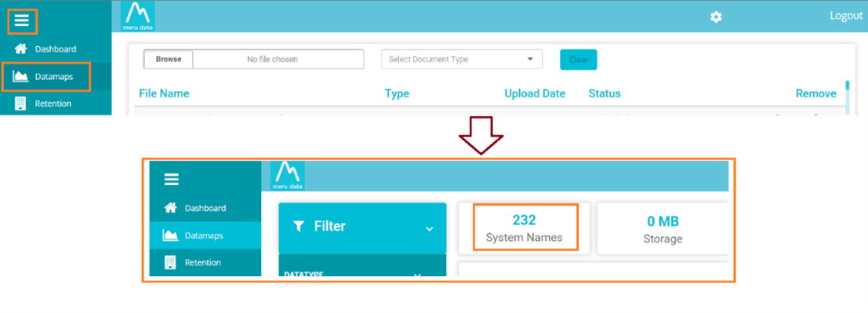Click the Dashboard home icon in lower sidebar

click(170, 208)
